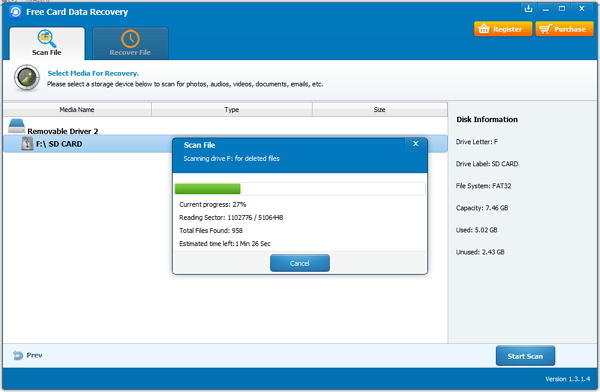Click 'Scanning drive F: for deleted files' text
Screen dimensions: 600x392
pos(232,158)
